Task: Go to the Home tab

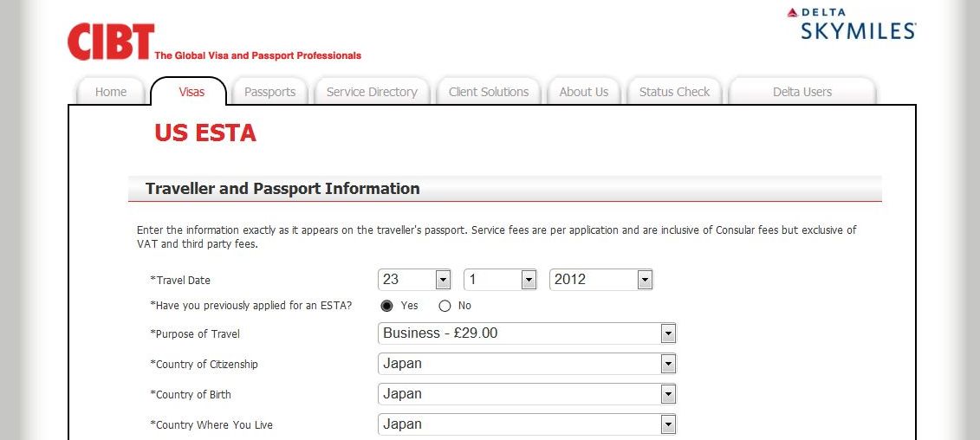Action: pos(111,92)
